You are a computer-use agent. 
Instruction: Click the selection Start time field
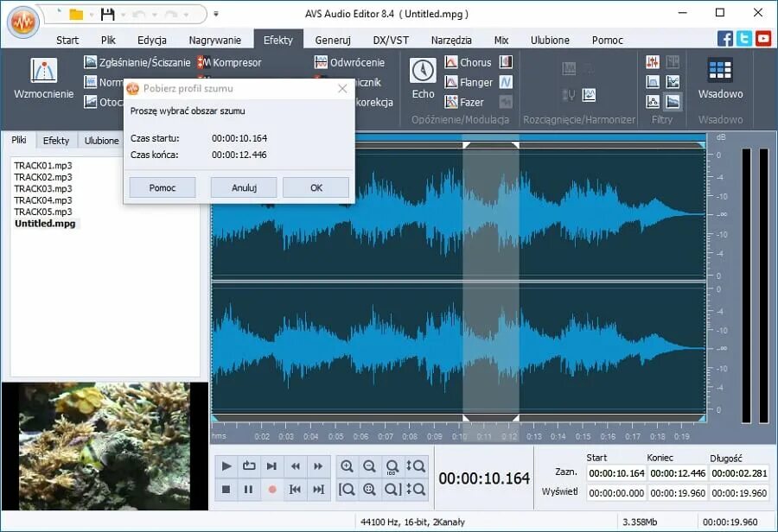tap(616, 473)
